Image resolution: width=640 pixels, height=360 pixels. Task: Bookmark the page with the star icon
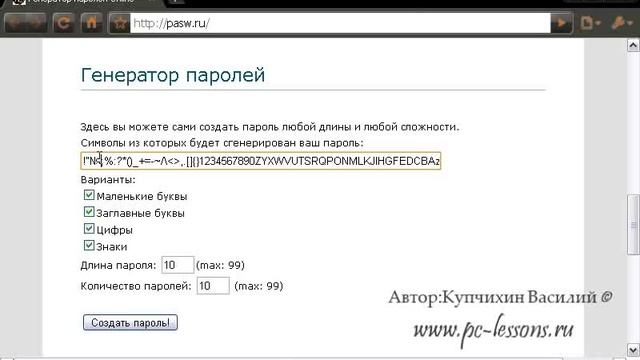[x=120, y=23]
